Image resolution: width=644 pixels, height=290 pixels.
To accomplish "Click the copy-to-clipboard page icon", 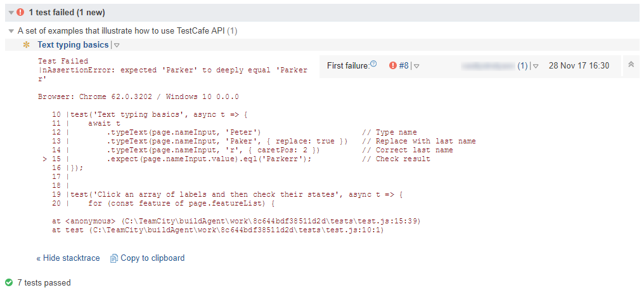I will click(x=114, y=258).
